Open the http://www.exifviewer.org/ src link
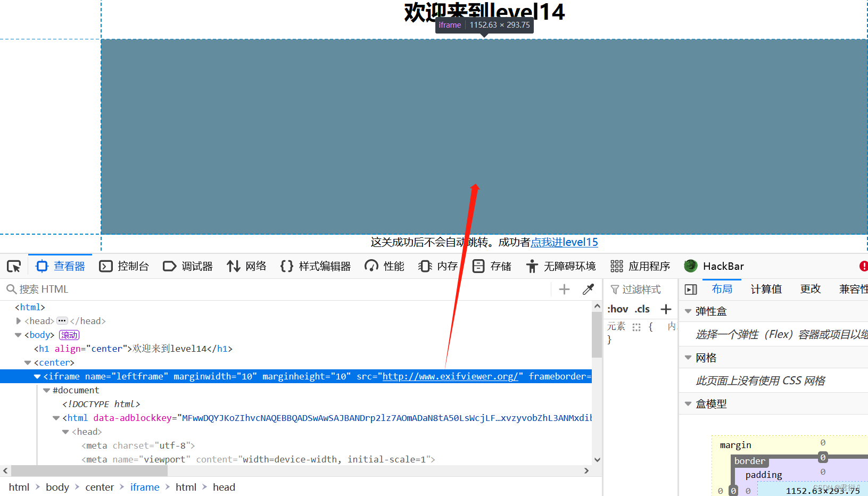Viewport: 868px width, 496px height. [x=450, y=376]
